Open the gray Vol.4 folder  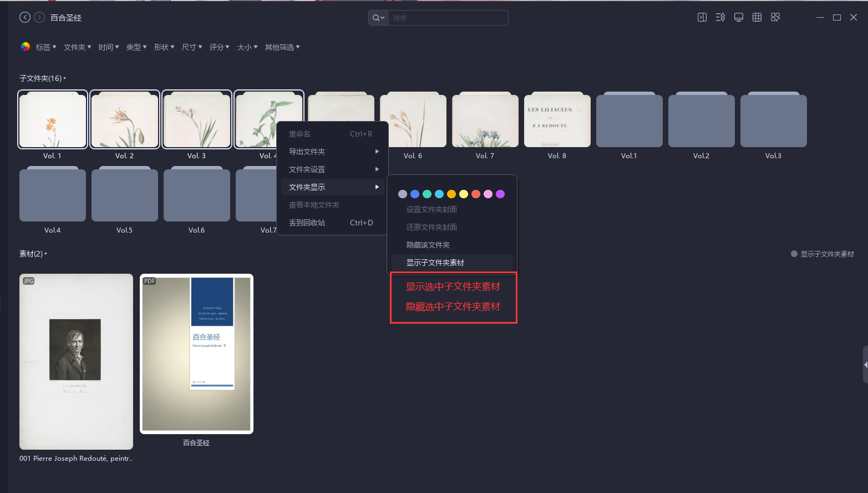point(53,194)
